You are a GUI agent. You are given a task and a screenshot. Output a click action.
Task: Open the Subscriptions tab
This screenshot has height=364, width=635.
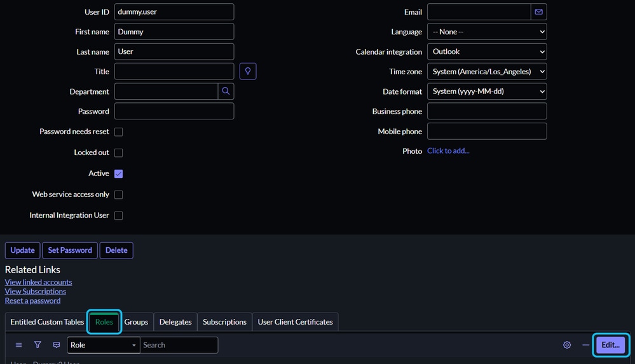tap(224, 322)
